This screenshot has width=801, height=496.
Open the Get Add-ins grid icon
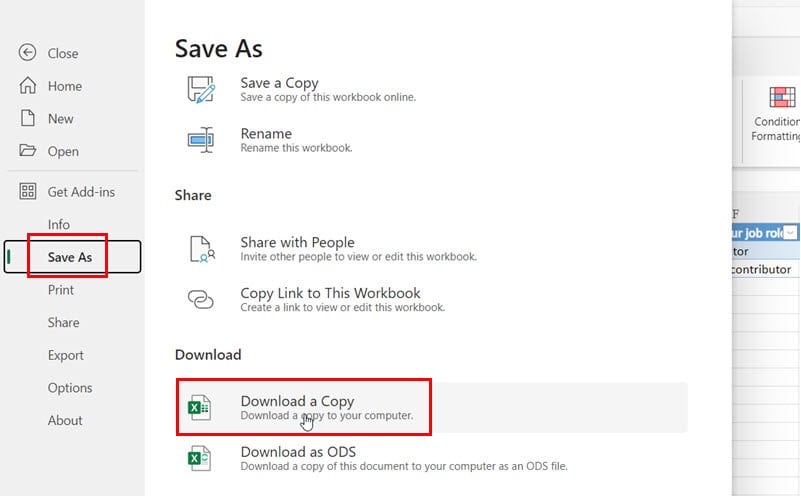[28, 192]
